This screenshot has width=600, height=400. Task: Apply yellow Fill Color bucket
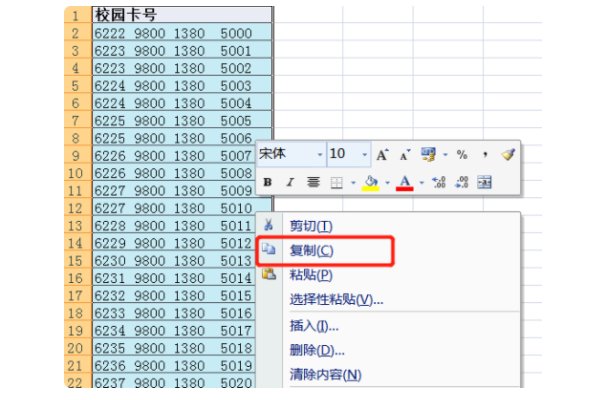[370, 183]
